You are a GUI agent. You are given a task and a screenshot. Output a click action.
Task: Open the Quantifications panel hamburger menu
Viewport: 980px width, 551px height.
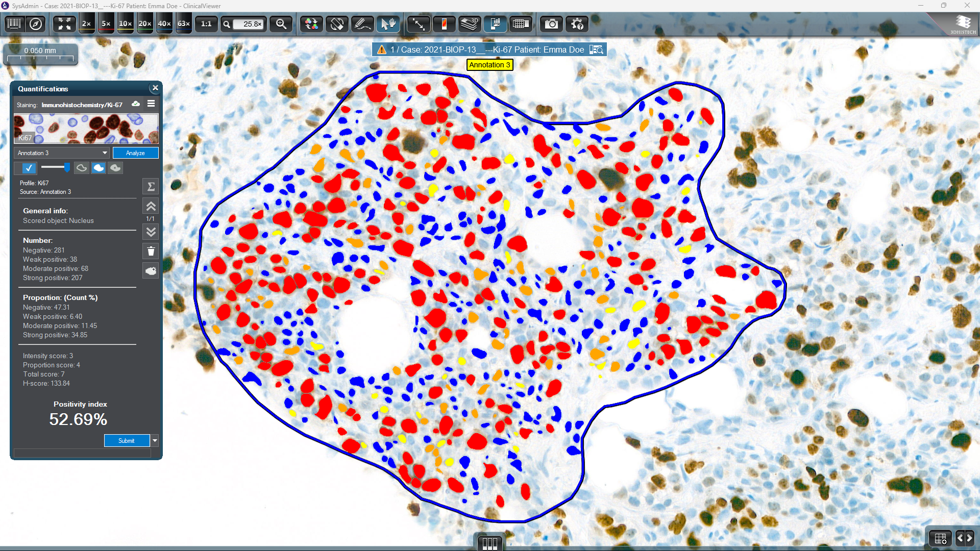pyautogui.click(x=151, y=104)
